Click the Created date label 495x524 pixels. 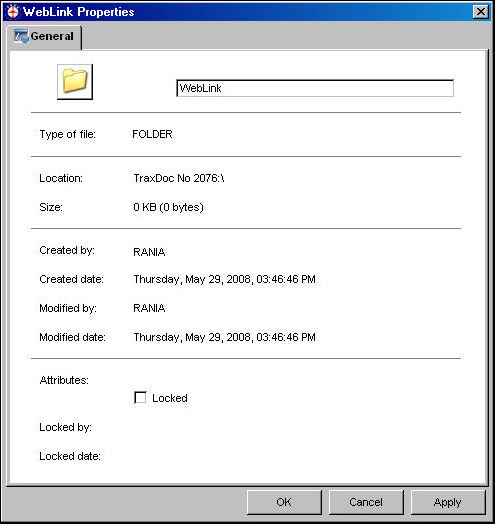tap(71, 279)
